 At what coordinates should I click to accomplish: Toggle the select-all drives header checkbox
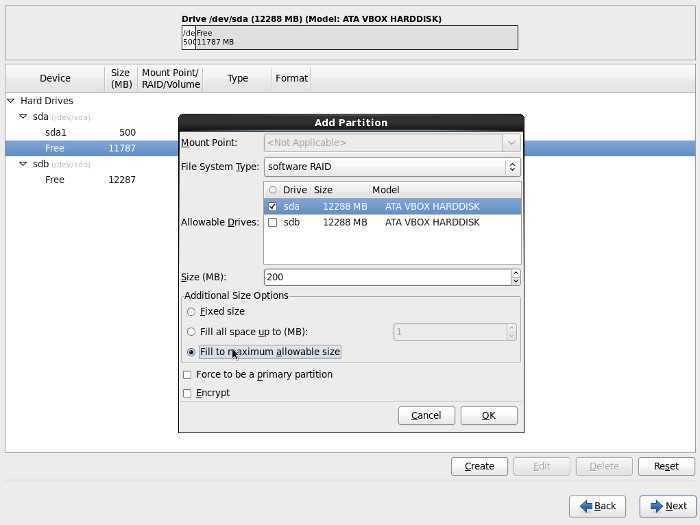click(273, 190)
